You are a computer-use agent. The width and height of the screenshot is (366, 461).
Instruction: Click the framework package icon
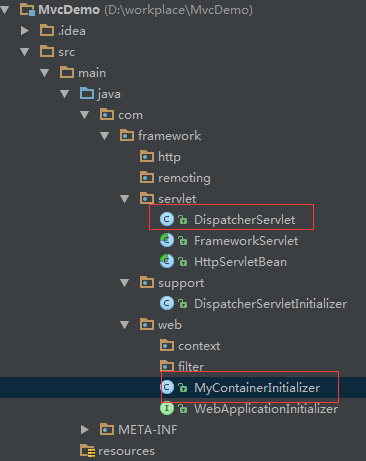click(127, 135)
